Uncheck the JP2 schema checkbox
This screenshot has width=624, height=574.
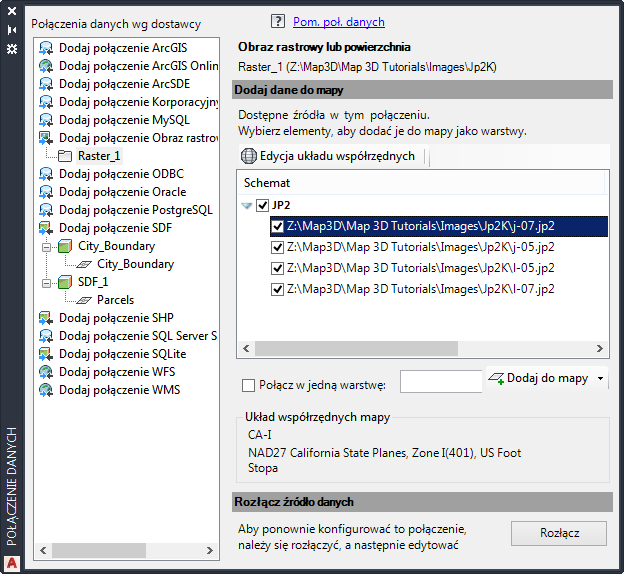(x=262, y=205)
